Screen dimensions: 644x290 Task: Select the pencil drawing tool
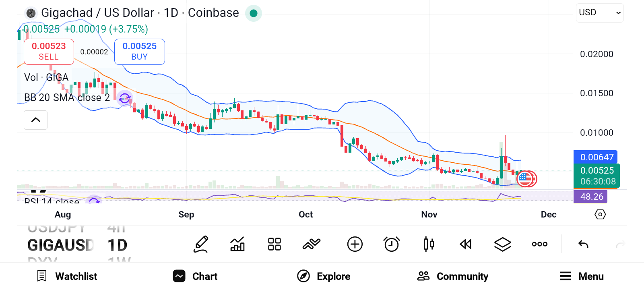201,244
